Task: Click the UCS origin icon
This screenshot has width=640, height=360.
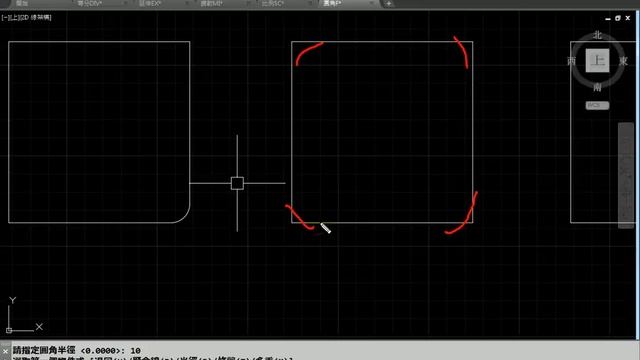Action: pyautogui.click(x=9, y=330)
